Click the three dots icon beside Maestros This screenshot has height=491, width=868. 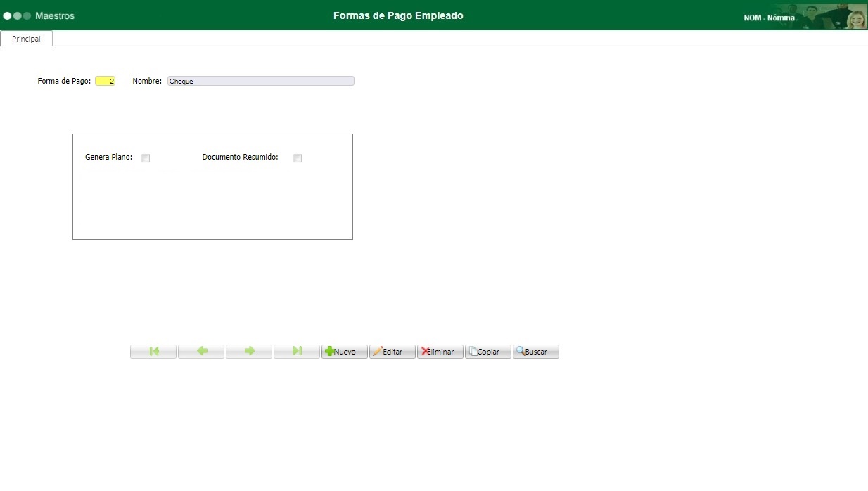pyautogui.click(x=17, y=15)
